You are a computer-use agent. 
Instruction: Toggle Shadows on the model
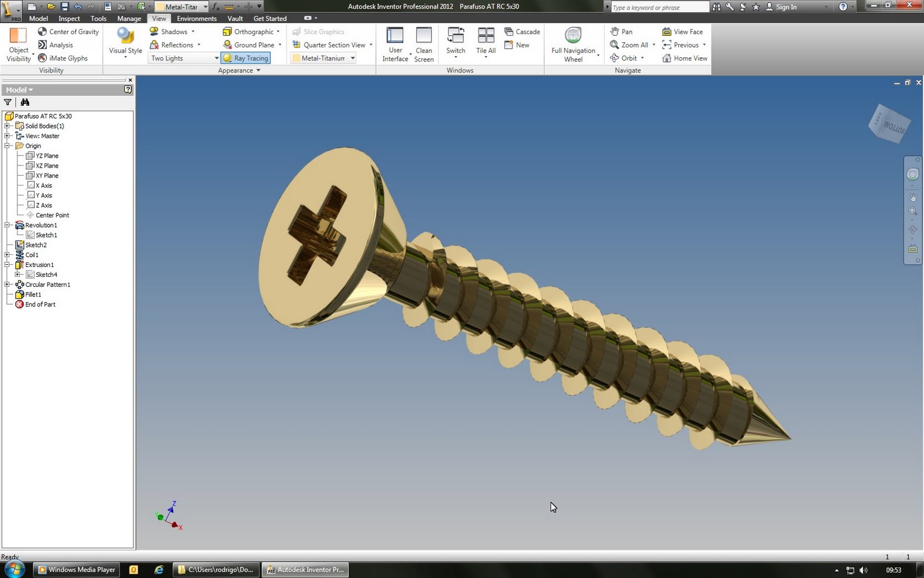pos(171,31)
